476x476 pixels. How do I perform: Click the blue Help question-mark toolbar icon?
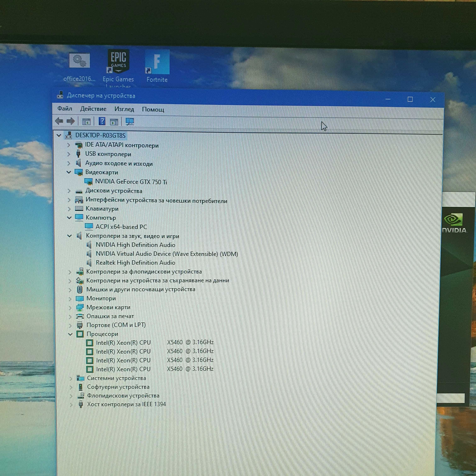point(102,121)
